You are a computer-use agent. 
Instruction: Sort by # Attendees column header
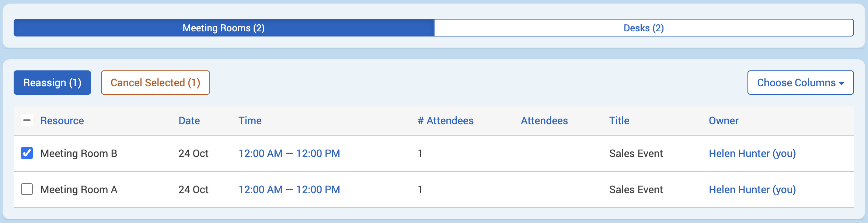[445, 121]
